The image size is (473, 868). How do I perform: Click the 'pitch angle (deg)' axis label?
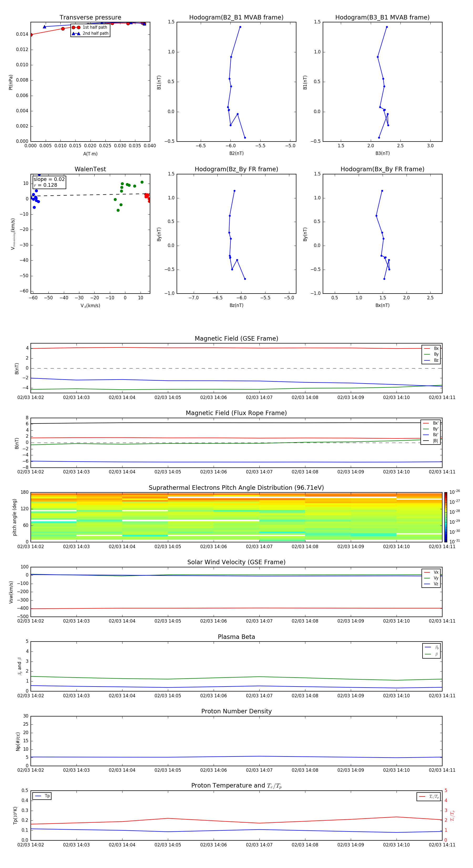coord(14,517)
